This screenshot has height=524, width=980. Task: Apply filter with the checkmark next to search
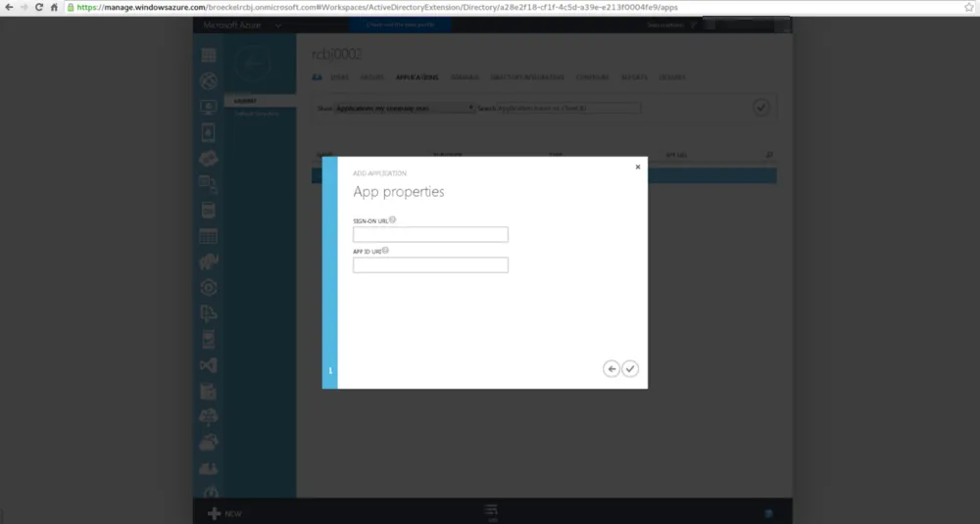pyautogui.click(x=760, y=108)
